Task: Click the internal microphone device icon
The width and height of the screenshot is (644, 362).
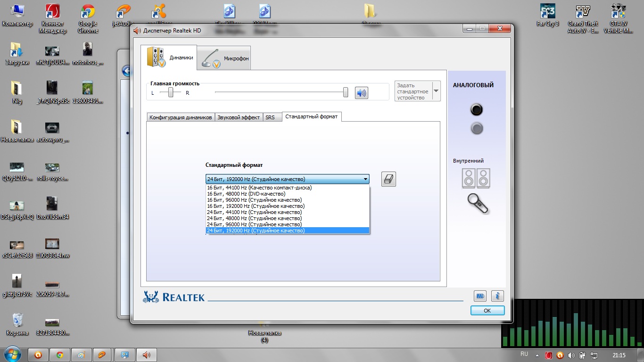Action: coord(477,204)
